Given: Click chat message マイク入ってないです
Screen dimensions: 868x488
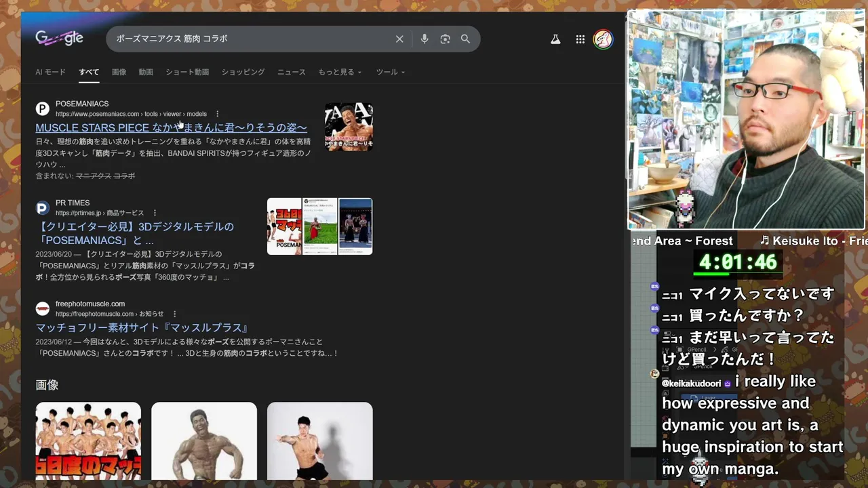Looking at the screenshot, I should click(x=762, y=294).
